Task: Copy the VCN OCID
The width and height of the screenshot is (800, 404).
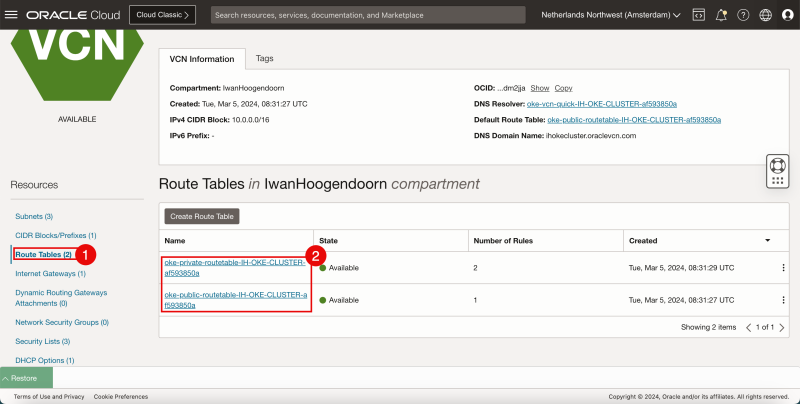Action: [564, 88]
